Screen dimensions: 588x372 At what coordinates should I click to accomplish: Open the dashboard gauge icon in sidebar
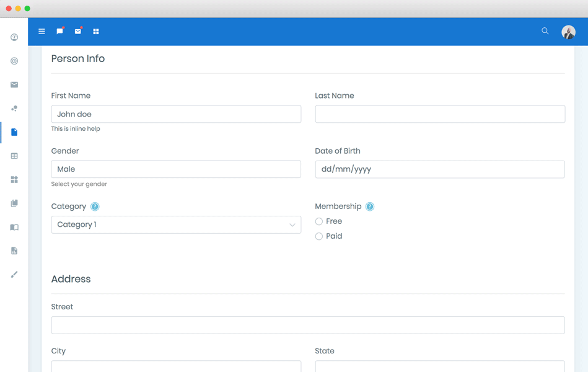(14, 37)
